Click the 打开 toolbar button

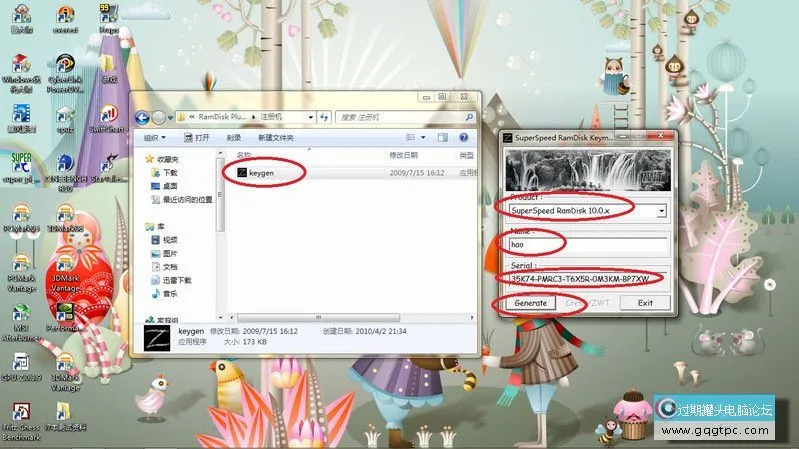tap(197, 138)
